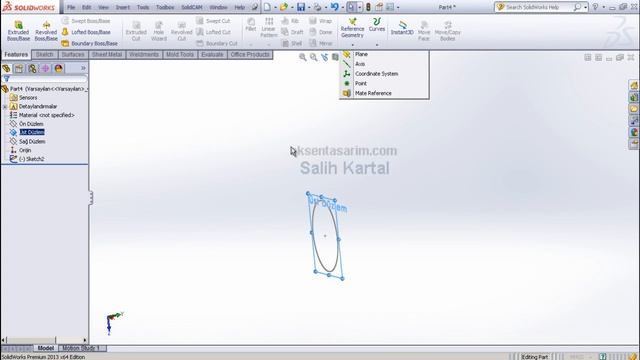Select the Boundary Boss/Base tool
The image size is (640, 360).
pos(90,43)
